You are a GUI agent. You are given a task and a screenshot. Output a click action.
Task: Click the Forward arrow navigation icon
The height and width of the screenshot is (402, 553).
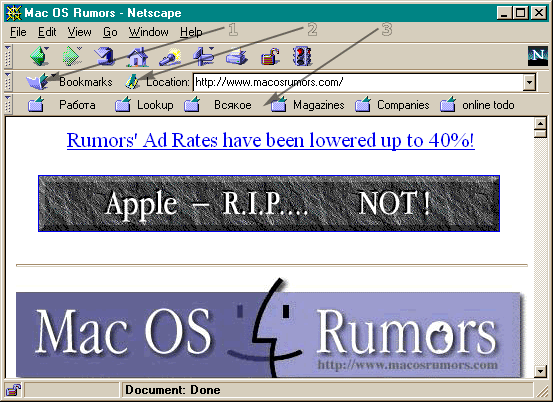coord(72,56)
